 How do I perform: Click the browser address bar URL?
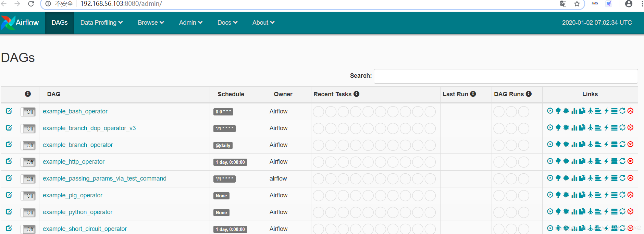[121, 4]
